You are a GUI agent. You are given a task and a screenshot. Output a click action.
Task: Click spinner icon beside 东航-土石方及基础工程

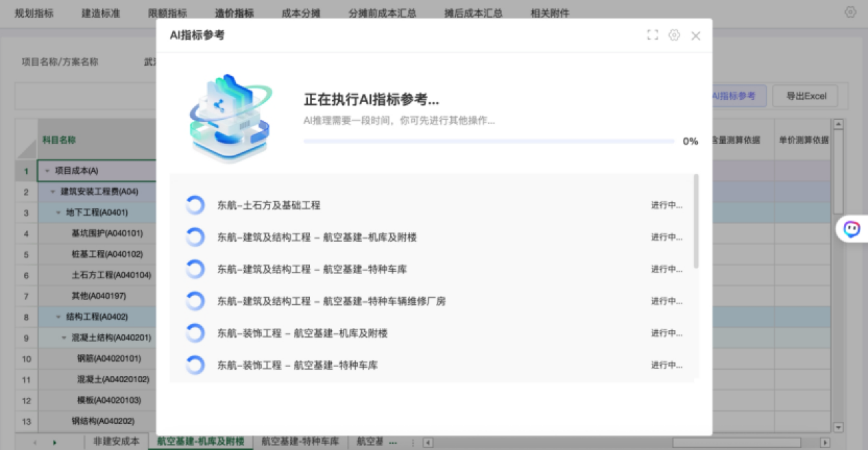pos(195,205)
